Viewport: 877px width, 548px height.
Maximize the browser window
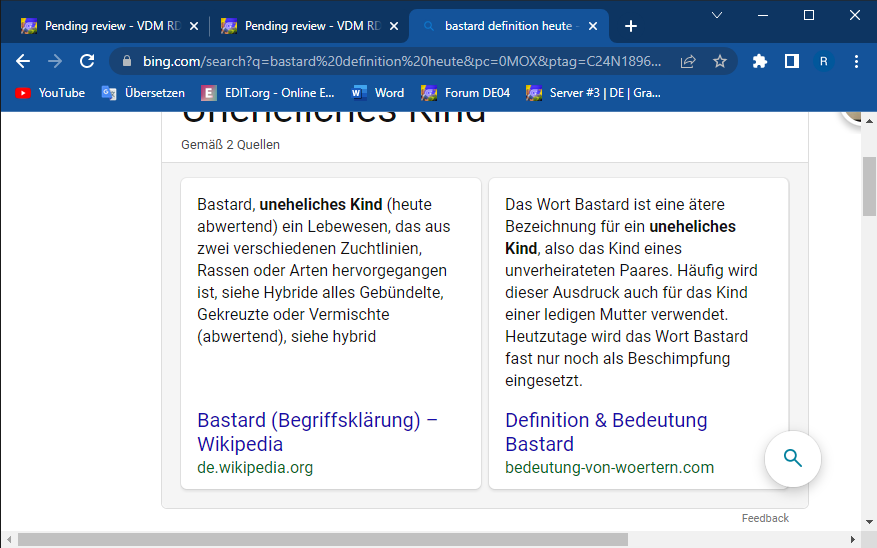(x=809, y=15)
